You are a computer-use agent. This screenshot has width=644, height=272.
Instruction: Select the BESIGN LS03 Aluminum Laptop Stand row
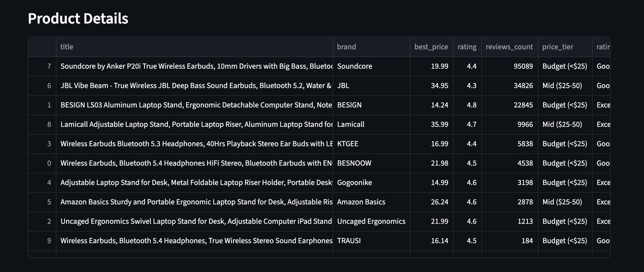(194, 105)
